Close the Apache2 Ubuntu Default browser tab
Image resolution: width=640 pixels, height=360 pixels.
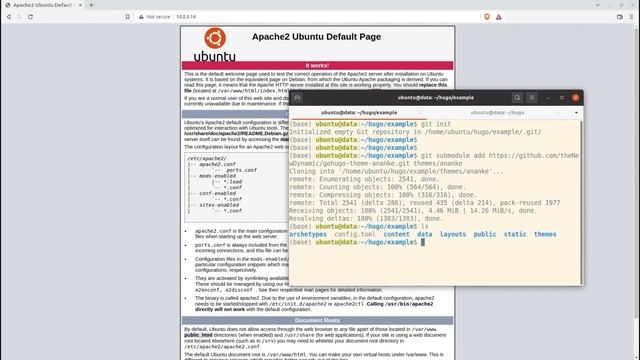coord(80,5)
